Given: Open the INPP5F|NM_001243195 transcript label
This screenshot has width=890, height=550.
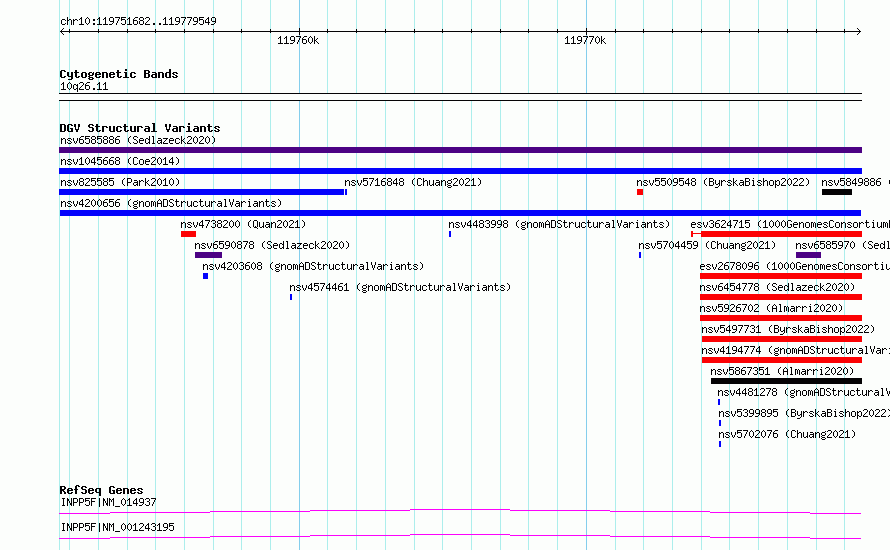Looking at the screenshot, I should [117, 527].
